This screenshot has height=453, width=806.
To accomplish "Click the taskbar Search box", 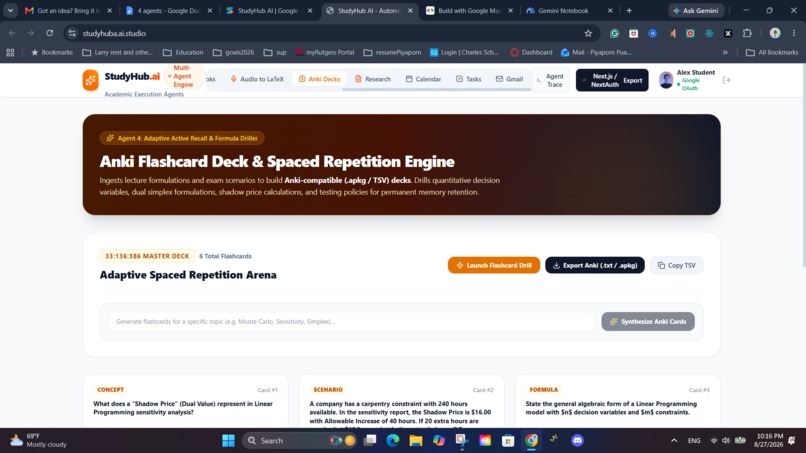I will pyautogui.click(x=300, y=441).
